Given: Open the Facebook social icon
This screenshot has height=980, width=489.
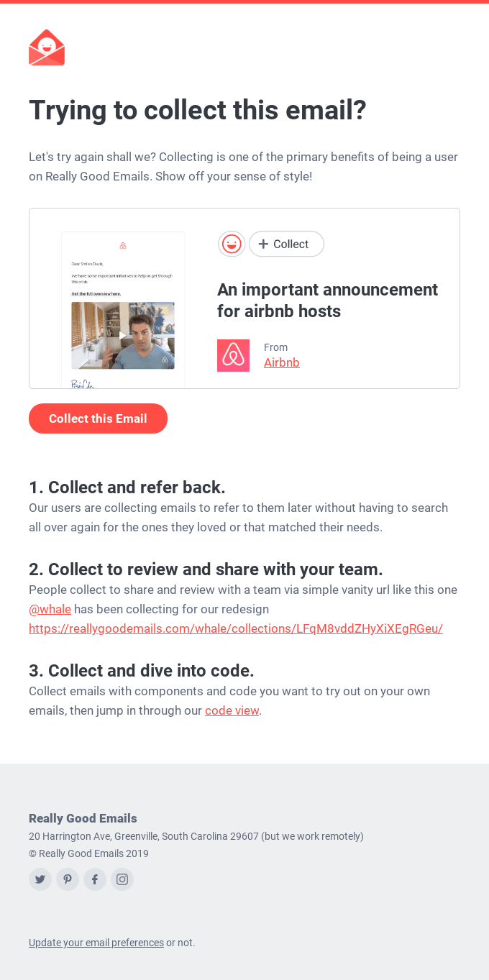Looking at the screenshot, I should click(95, 879).
